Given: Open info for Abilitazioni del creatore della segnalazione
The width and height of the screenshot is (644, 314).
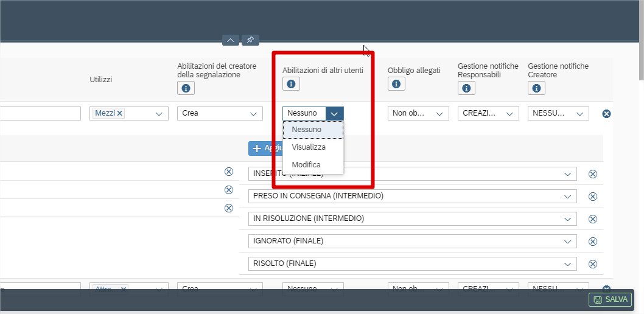Looking at the screenshot, I should click(x=186, y=88).
